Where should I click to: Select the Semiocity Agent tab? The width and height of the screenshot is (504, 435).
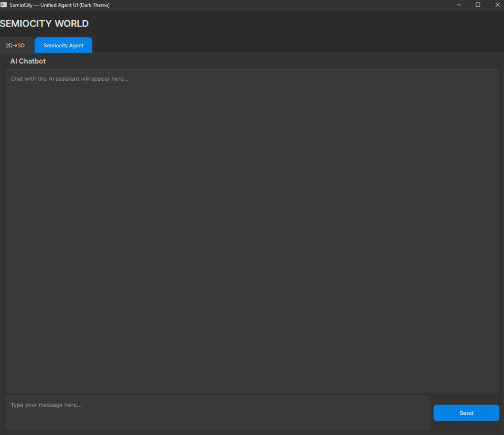coord(63,45)
